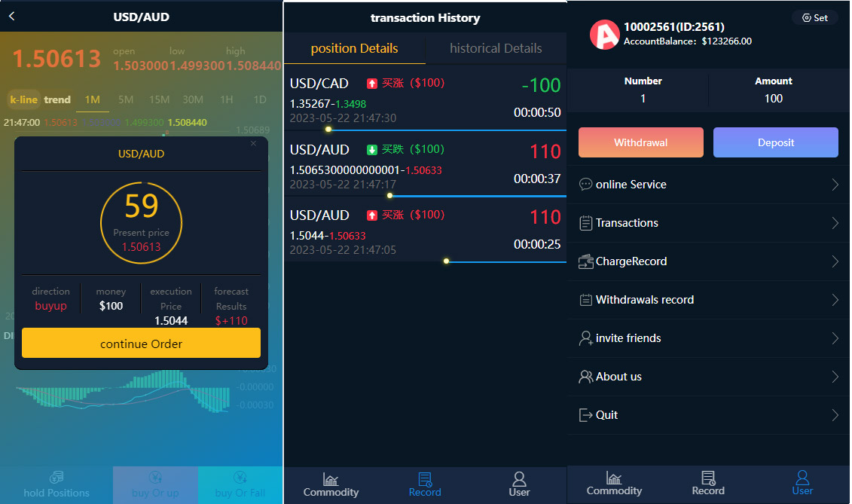Open Record in transaction History nav
Screen dimensions: 852x504
425,484
